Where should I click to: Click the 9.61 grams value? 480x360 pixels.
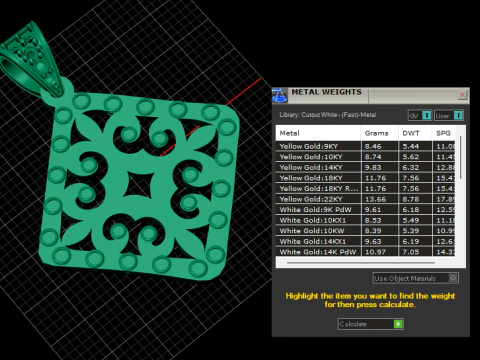(x=373, y=210)
